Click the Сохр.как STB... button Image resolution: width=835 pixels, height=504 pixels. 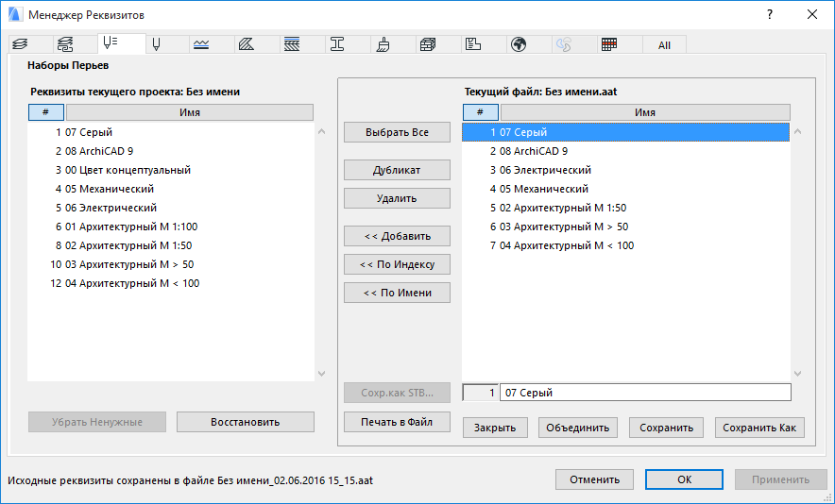pyautogui.click(x=398, y=394)
